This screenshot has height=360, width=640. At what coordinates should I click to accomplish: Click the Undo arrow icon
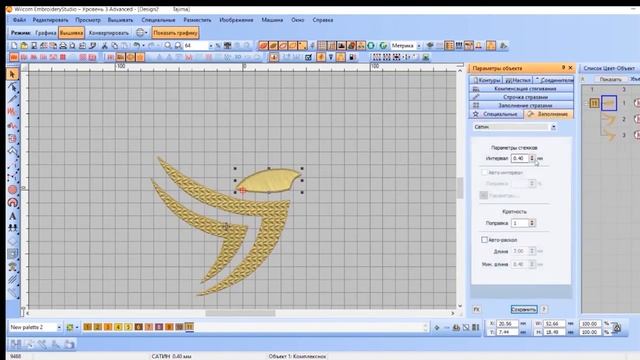tap(137, 46)
